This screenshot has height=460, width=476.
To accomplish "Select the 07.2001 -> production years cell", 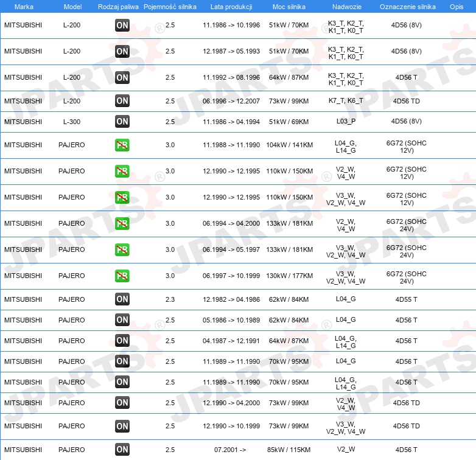I will pyautogui.click(x=230, y=450).
